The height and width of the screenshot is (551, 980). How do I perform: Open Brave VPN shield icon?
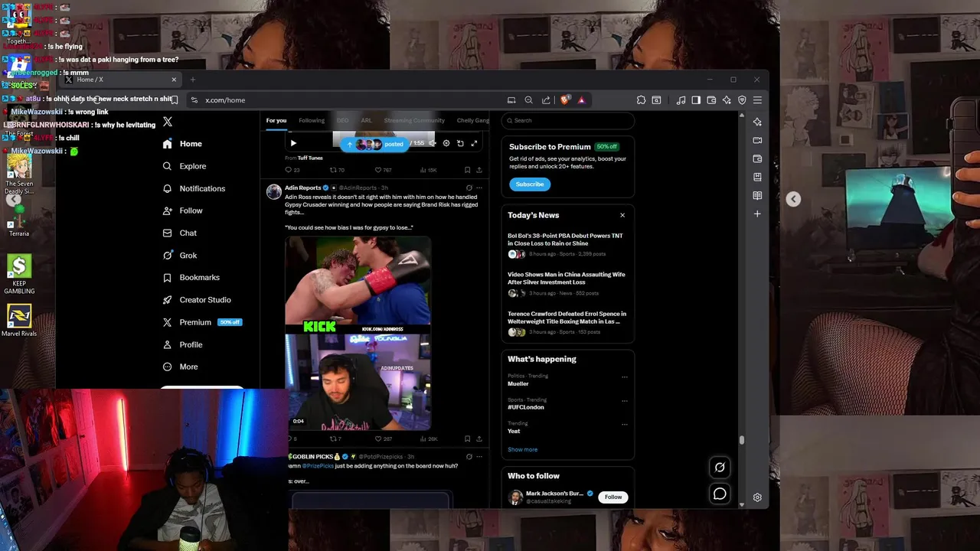[742, 99]
